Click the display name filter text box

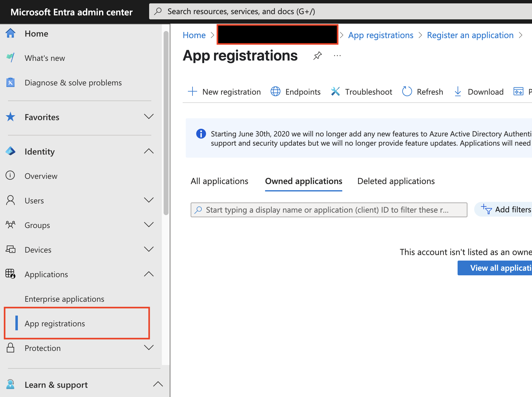click(329, 210)
